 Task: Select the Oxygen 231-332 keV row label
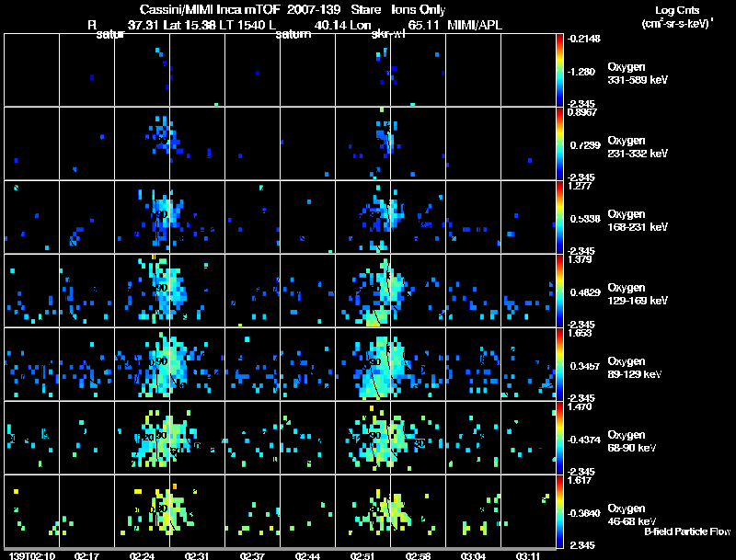(638, 147)
